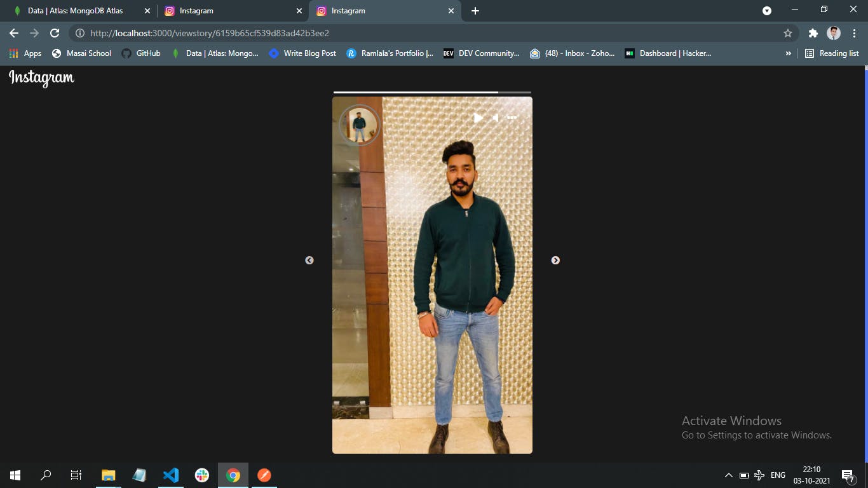Open Slack from the taskbar
Viewport: 868px width, 488px height.
pos(202,475)
